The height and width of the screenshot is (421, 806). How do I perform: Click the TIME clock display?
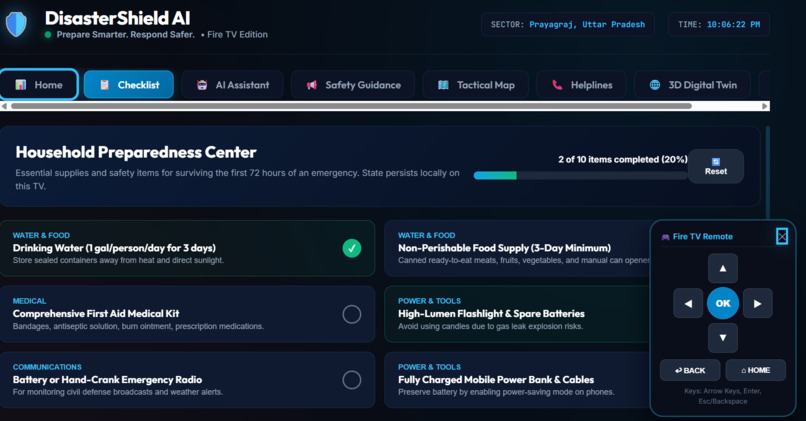719,24
